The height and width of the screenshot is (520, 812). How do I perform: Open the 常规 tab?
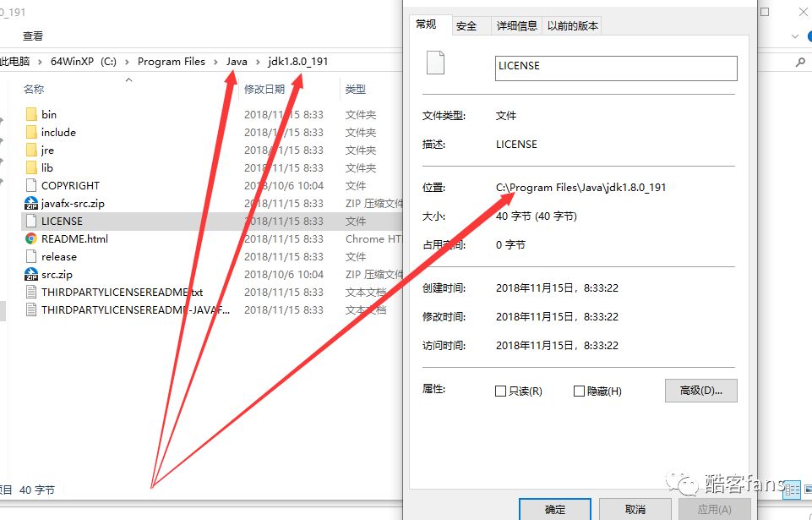[x=426, y=25]
